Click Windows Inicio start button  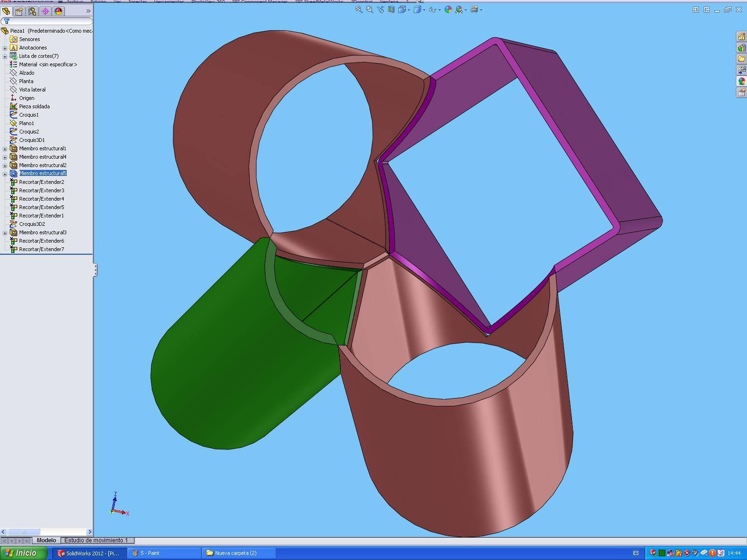point(24,553)
